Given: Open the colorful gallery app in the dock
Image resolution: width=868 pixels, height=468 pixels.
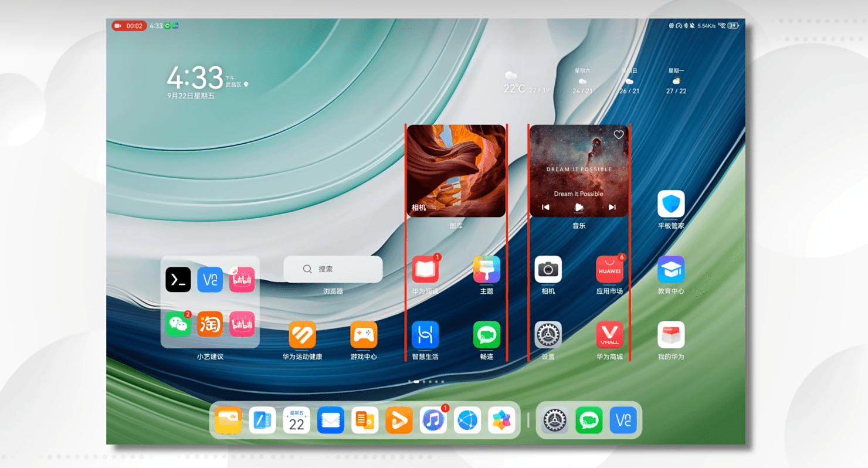Looking at the screenshot, I should [501, 420].
